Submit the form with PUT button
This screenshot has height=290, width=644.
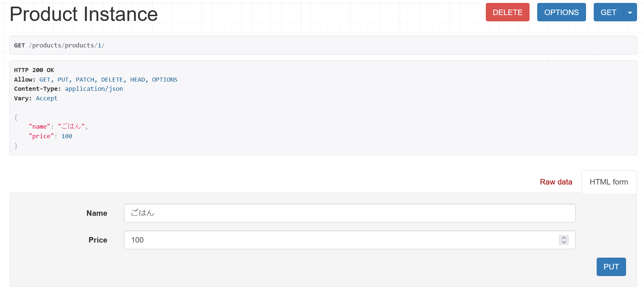click(x=611, y=267)
